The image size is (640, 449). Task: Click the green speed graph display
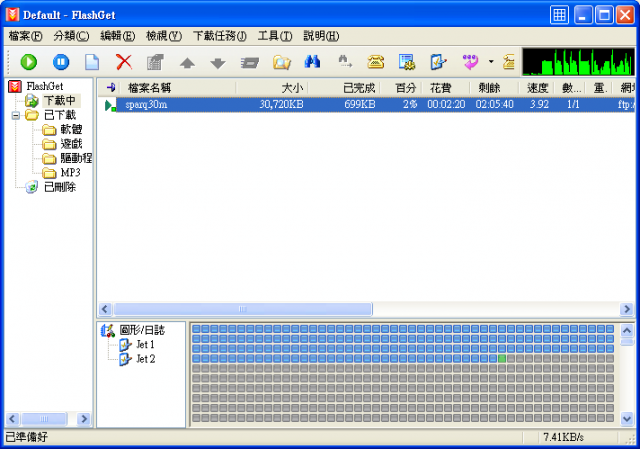click(x=578, y=62)
